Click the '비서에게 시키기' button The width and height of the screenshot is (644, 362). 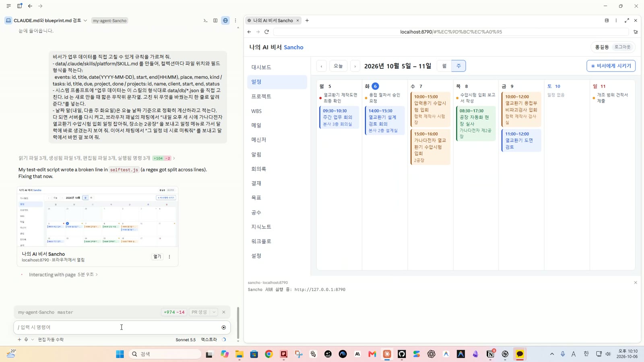[611, 66]
